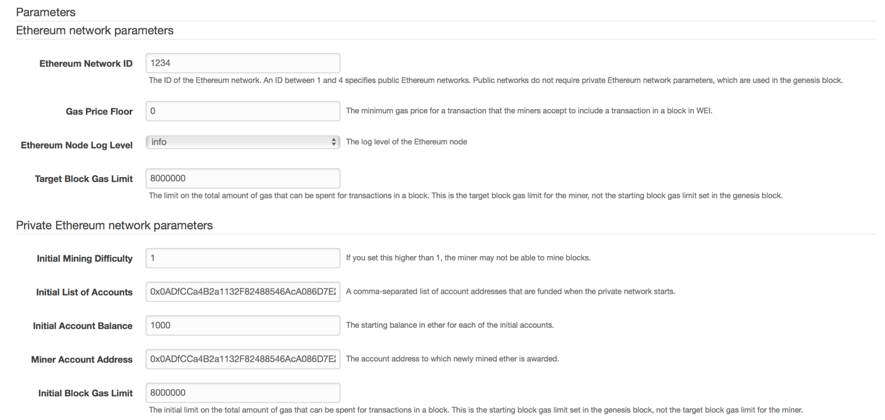This screenshot has height=420, width=885.
Task: Click the 'Ethereum network parameters' section heading
Action: [x=95, y=30]
